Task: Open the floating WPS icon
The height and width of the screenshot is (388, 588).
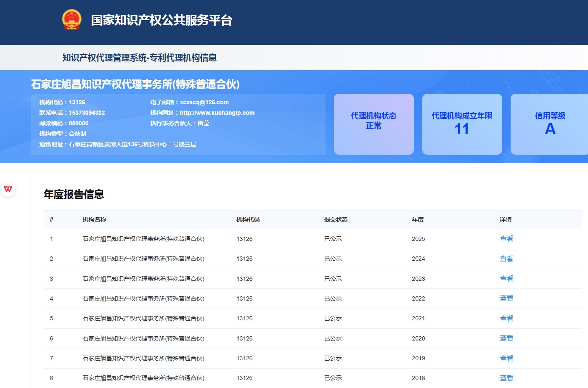Action: click(x=8, y=189)
